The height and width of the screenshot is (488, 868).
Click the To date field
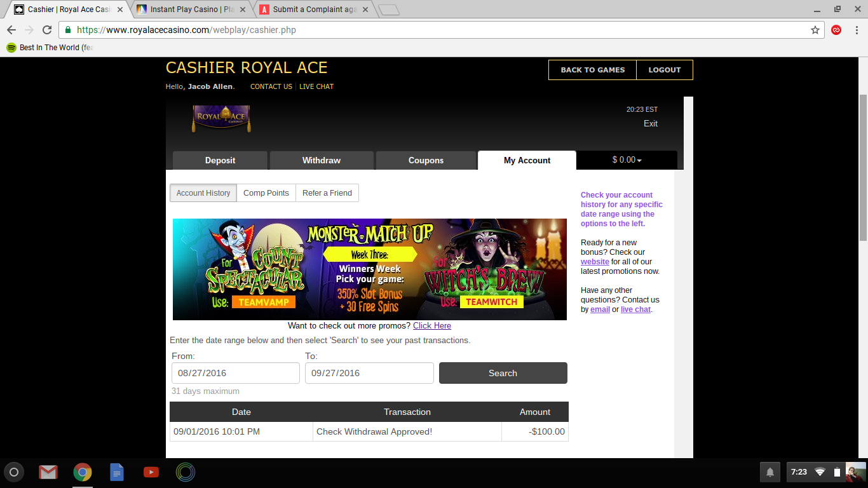(369, 373)
